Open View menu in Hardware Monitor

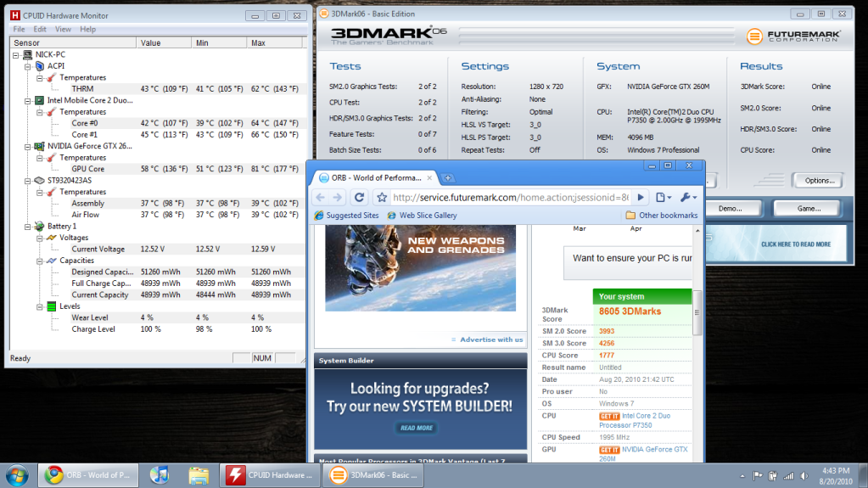click(63, 29)
